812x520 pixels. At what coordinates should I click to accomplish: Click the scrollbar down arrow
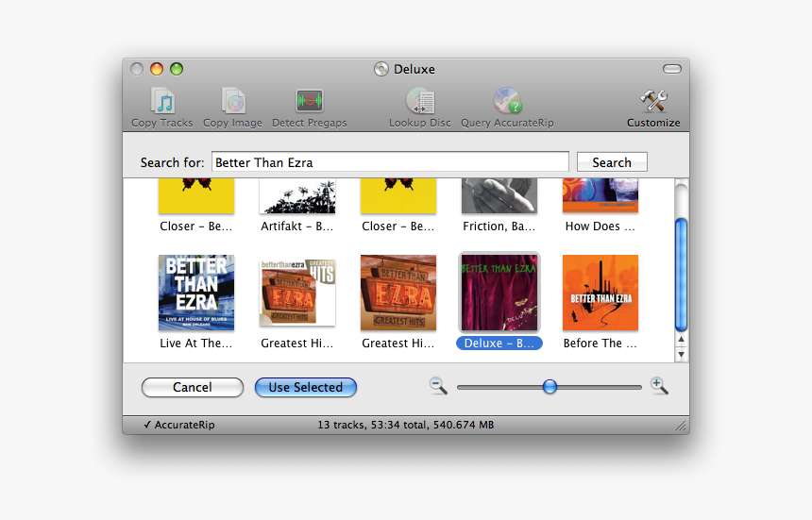(681, 355)
